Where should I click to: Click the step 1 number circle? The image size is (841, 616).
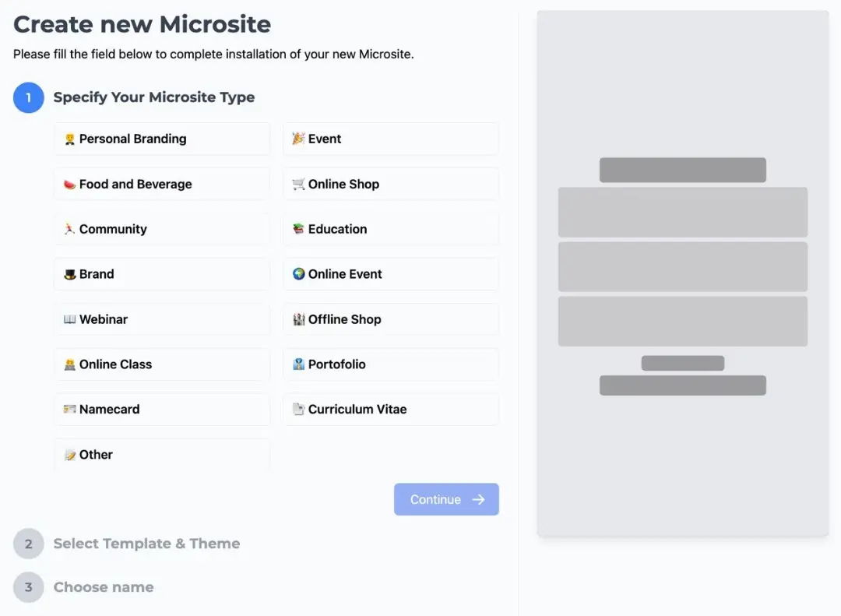(x=29, y=97)
